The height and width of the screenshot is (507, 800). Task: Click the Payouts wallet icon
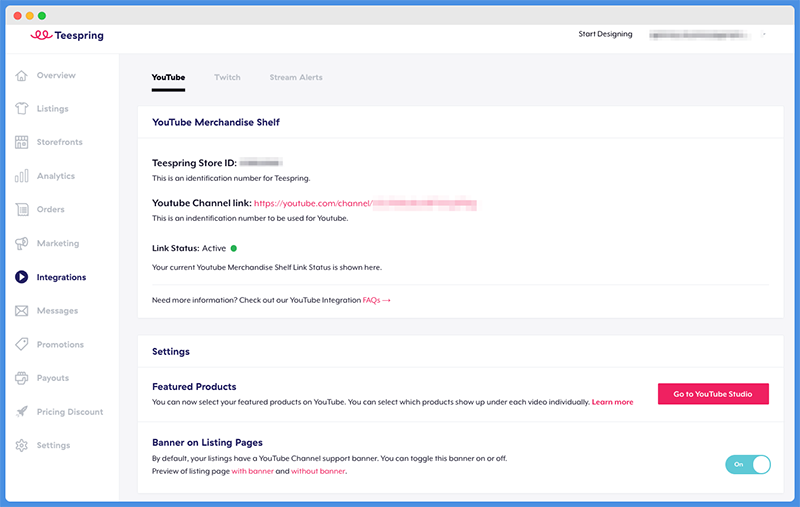(x=21, y=378)
